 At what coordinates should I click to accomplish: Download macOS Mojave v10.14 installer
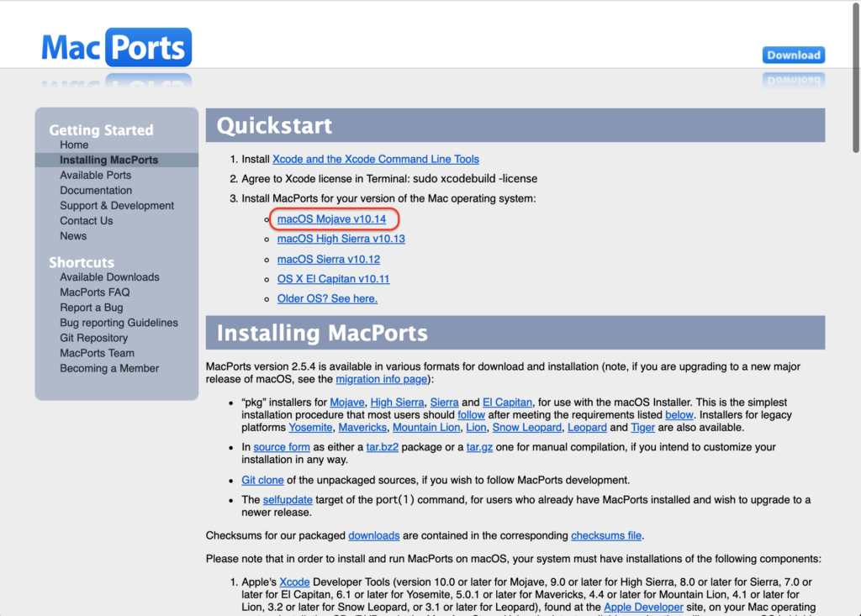pos(331,219)
